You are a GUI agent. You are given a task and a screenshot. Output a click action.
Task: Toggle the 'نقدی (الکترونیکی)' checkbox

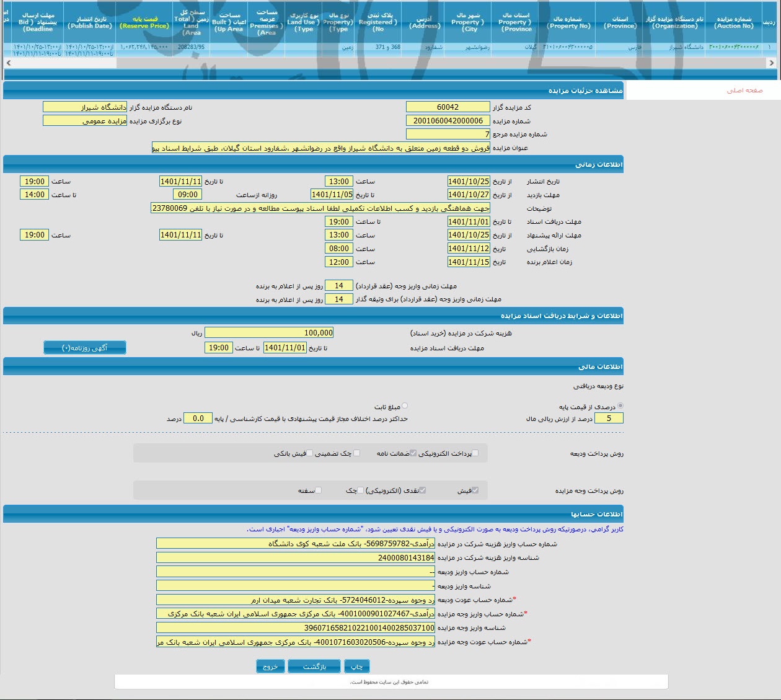423,490
